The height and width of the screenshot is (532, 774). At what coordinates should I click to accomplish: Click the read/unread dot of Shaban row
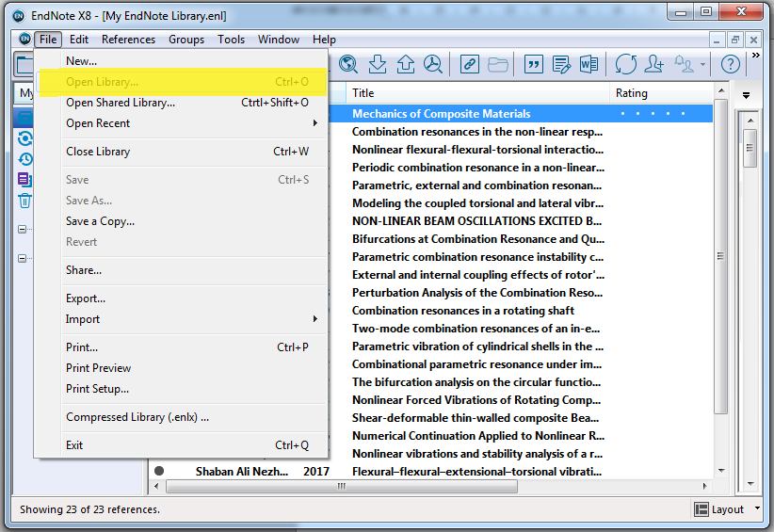pyautogui.click(x=159, y=471)
